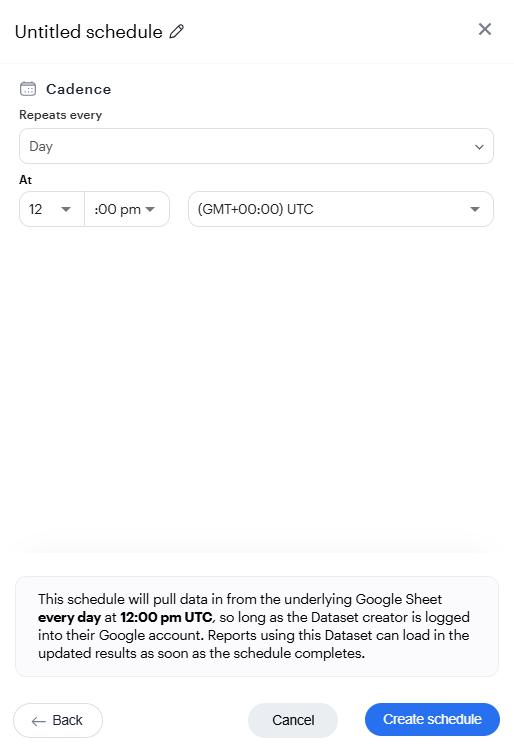
Task: Click the Create schedule button
Action: point(432,719)
